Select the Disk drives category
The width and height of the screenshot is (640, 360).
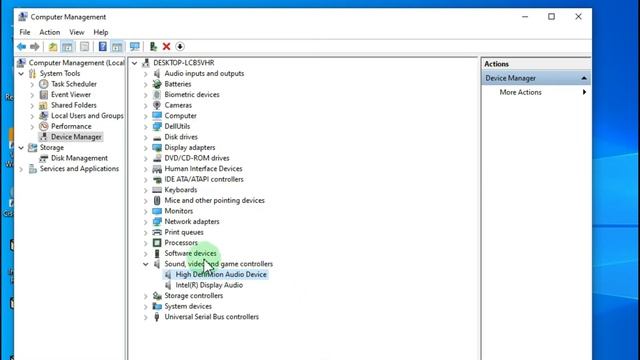tap(181, 137)
